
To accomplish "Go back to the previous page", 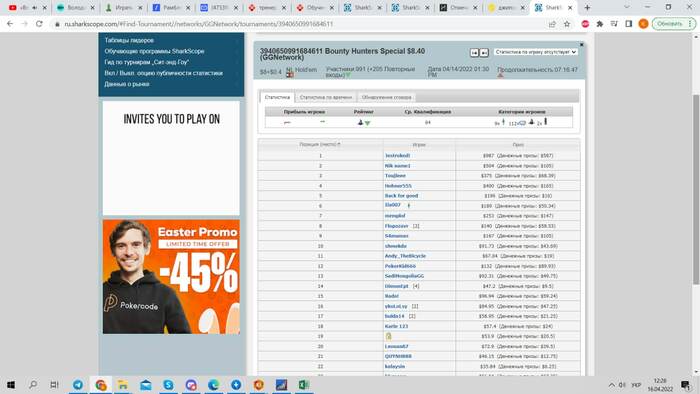I will pos(10,24).
